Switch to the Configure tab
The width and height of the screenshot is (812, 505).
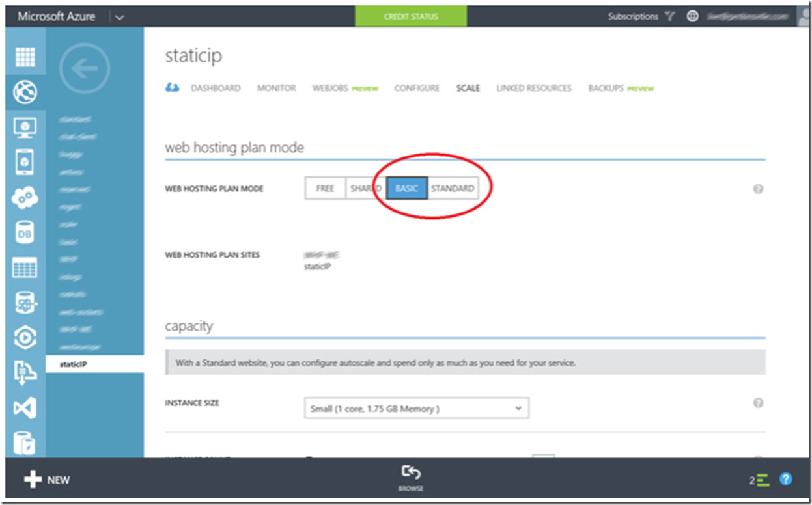pyautogui.click(x=417, y=88)
